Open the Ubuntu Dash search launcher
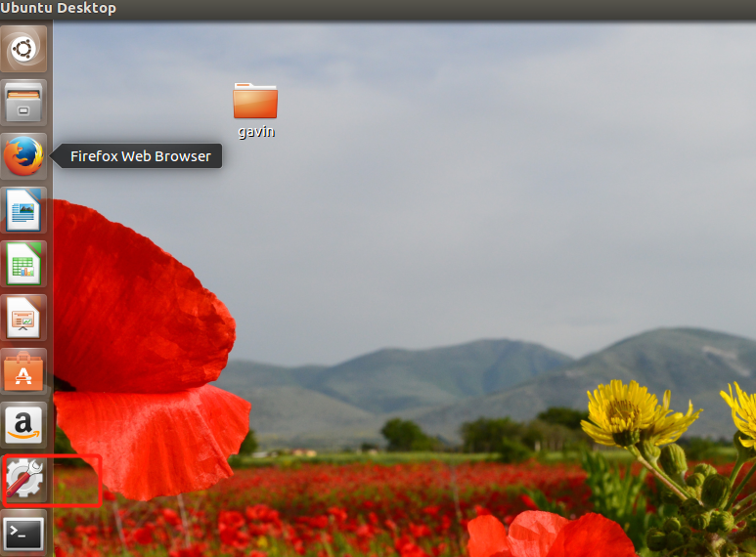Image resolution: width=756 pixels, height=557 pixels. click(23, 49)
